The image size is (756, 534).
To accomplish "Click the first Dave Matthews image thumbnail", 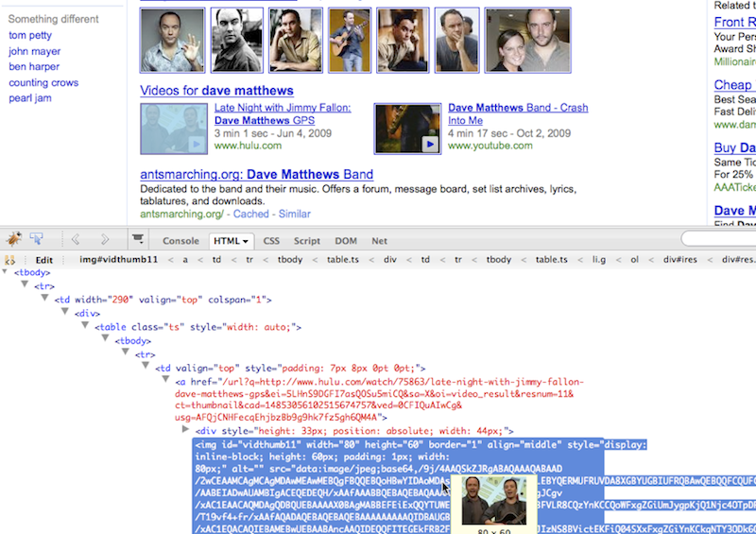I will pyautogui.click(x=172, y=40).
